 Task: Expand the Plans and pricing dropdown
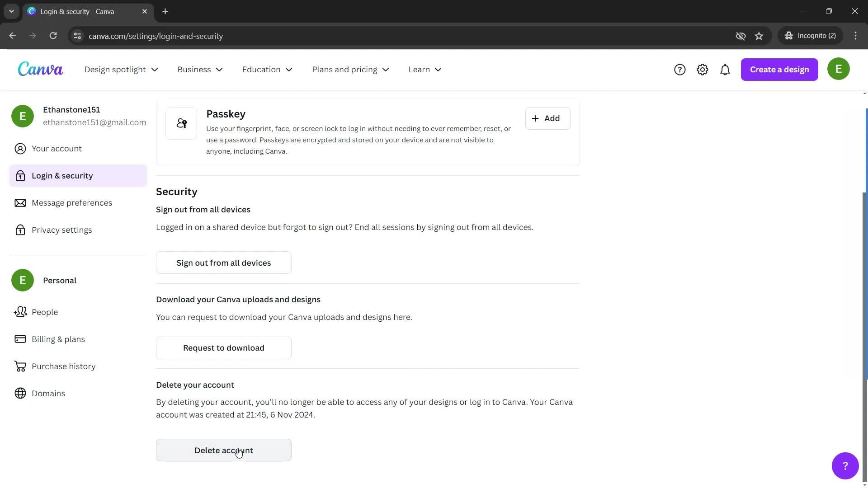point(350,69)
